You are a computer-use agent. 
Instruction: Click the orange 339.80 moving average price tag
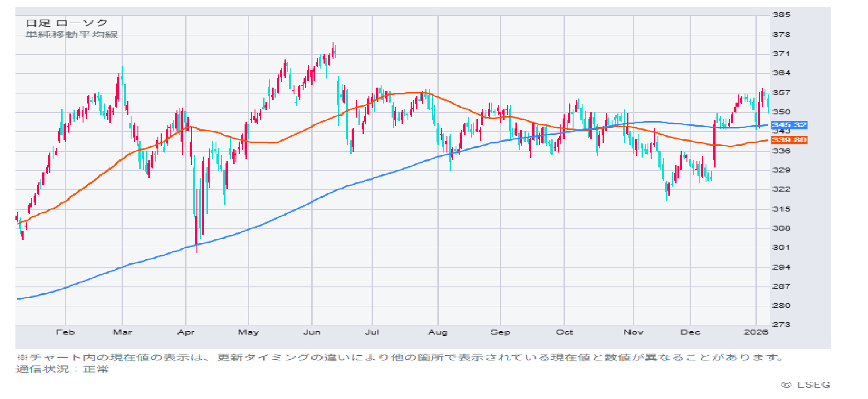tap(789, 140)
